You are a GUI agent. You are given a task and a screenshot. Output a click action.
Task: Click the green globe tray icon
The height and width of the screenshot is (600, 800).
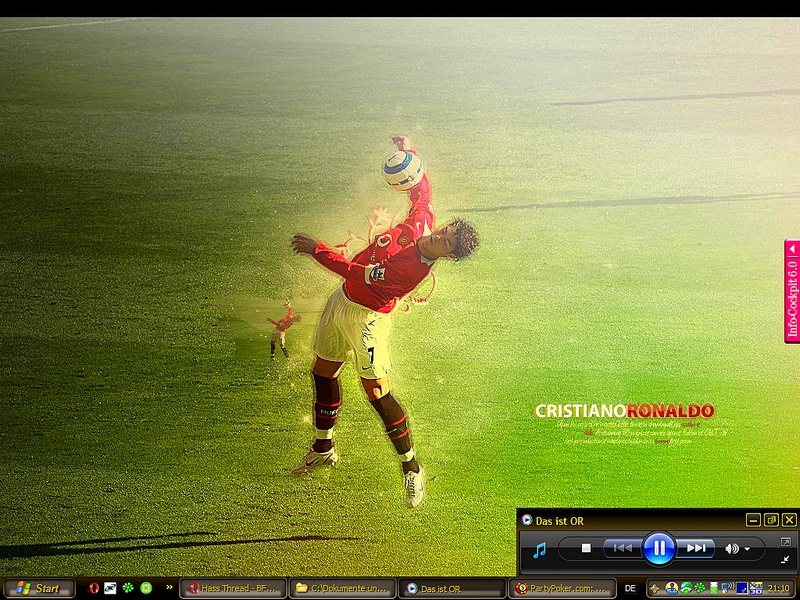(x=687, y=588)
